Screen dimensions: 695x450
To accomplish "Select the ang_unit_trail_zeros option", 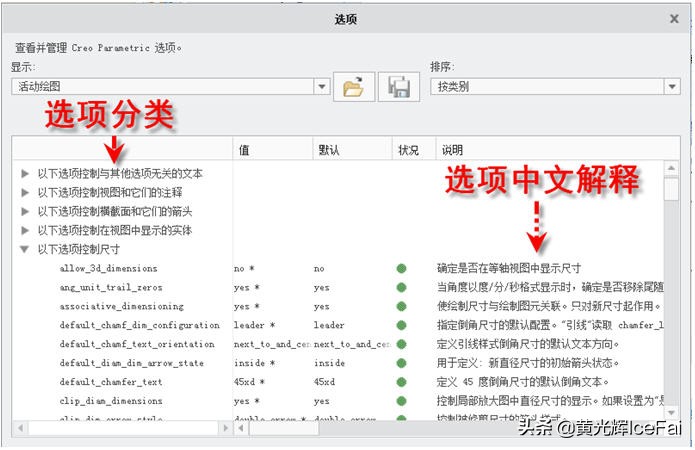I will pyautogui.click(x=111, y=288).
